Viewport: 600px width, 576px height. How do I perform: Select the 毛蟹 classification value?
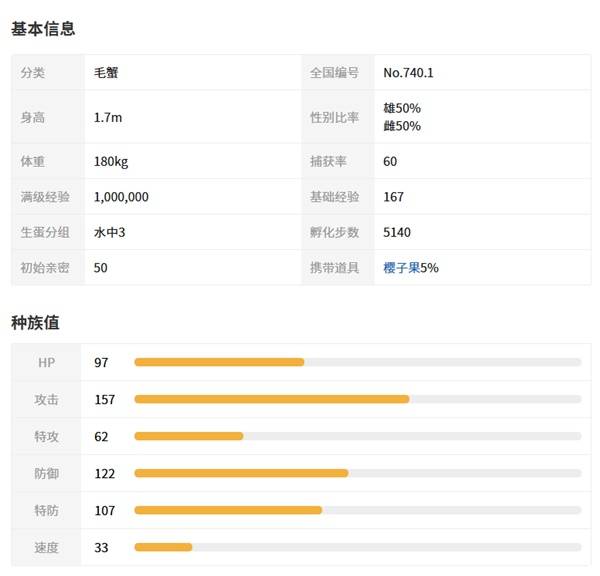pyautogui.click(x=107, y=73)
